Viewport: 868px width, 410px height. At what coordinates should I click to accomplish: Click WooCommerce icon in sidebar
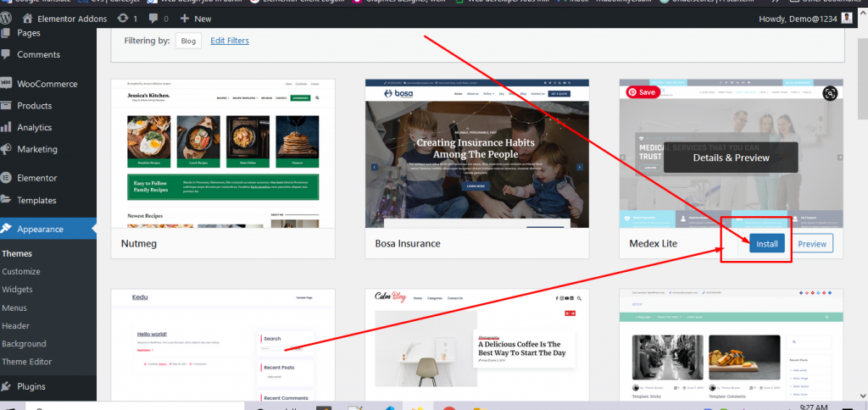point(6,84)
